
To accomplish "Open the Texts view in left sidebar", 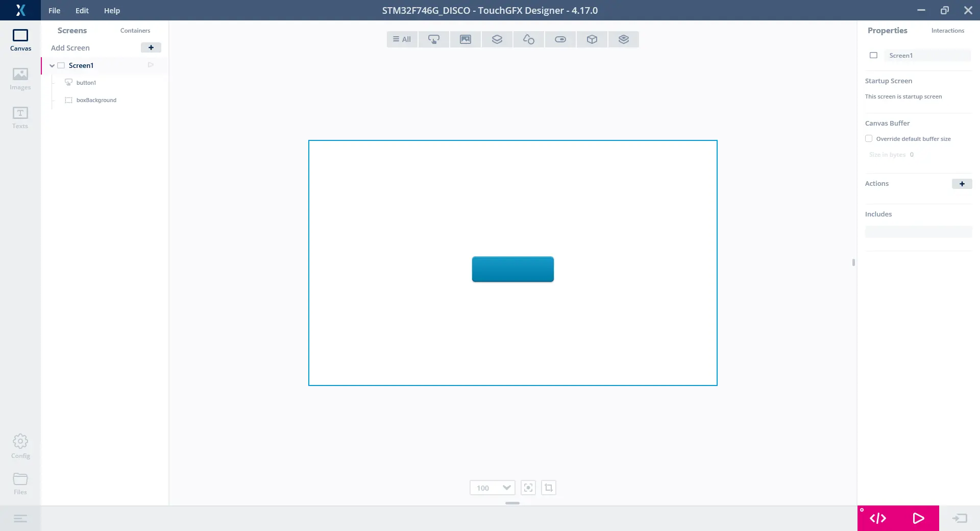I will [x=20, y=118].
